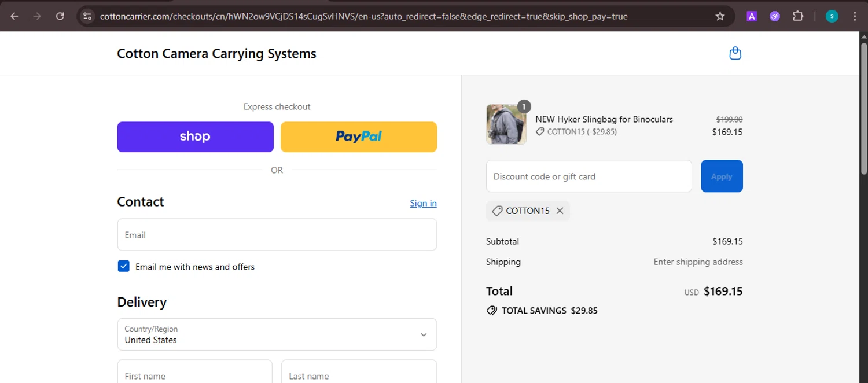The image size is (868, 383).
Task: Open Cotton Camera Carrying Systems store title
Action: pyautogui.click(x=216, y=54)
